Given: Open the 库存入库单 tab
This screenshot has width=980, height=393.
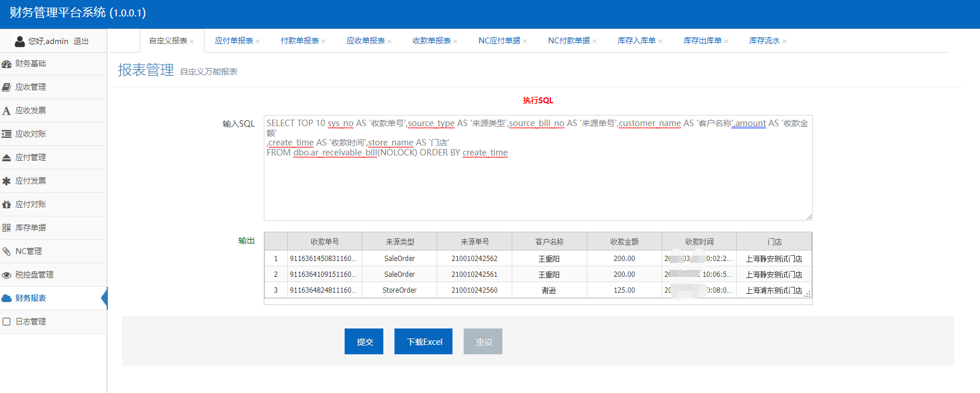Looking at the screenshot, I should click(636, 41).
